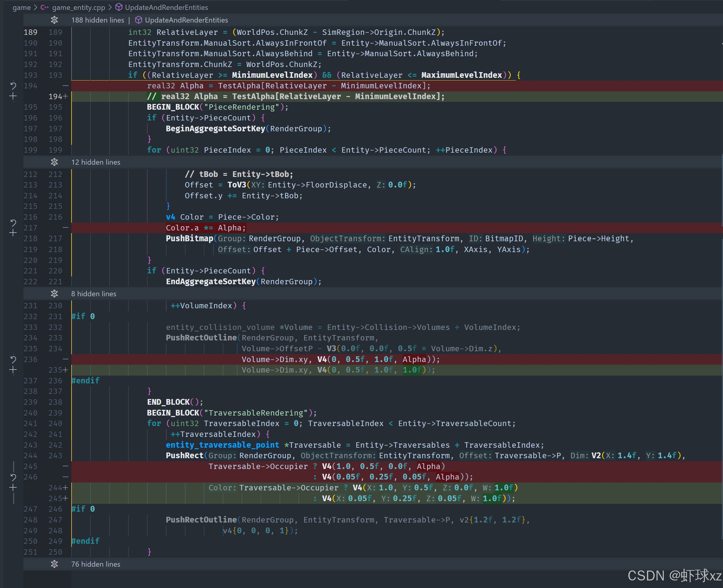Viewport: 723px width, 588px height.
Task: Stage the Traversable->Occupier color change
Action: click(x=13, y=488)
